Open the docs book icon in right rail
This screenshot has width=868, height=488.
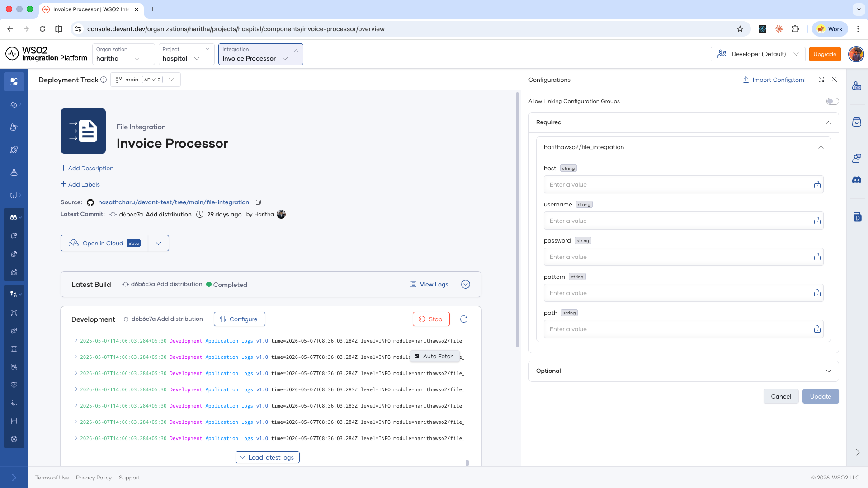pyautogui.click(x=857, y=217)
